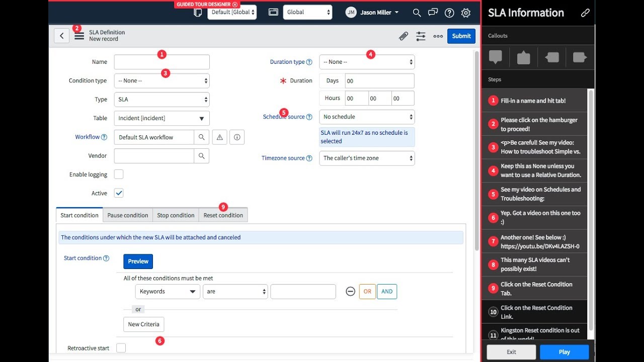The width and height of the screenshot is (644, 362).
Task: Select the speech bubble callout
Action: [496, 57]
